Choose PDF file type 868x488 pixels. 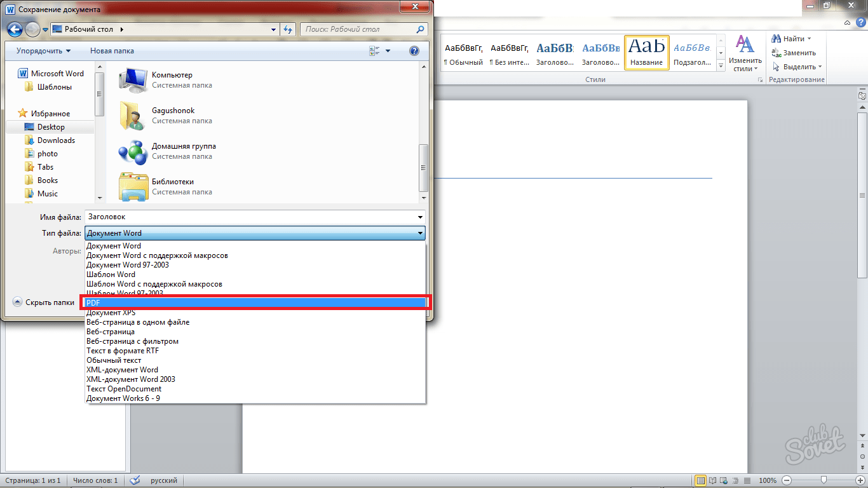point(255,303)
